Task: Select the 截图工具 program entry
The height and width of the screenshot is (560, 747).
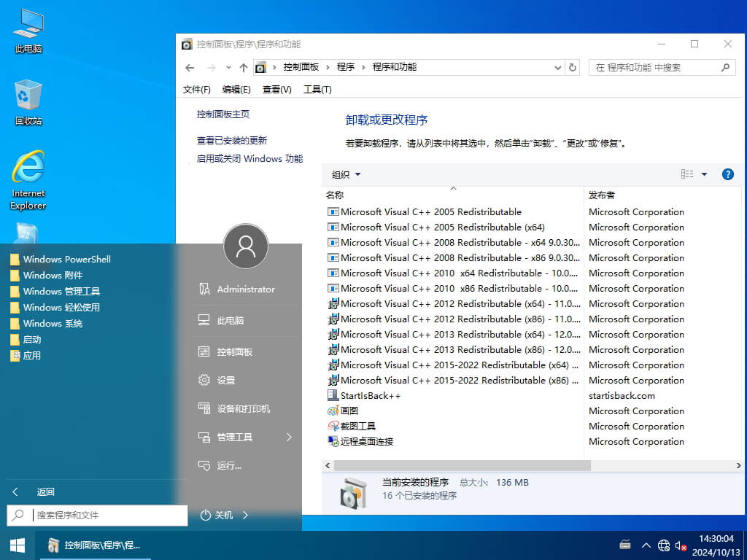Action: pyautogui.click(x=352, y=426)
